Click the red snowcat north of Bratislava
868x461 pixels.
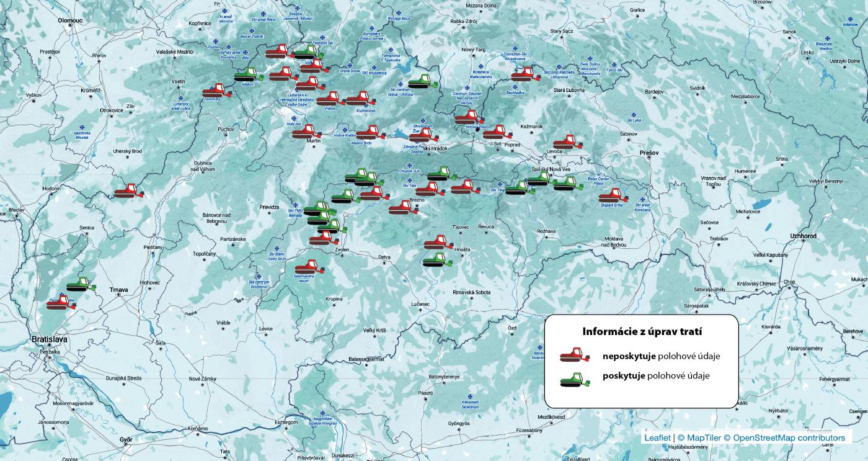[x=61, y=302]
